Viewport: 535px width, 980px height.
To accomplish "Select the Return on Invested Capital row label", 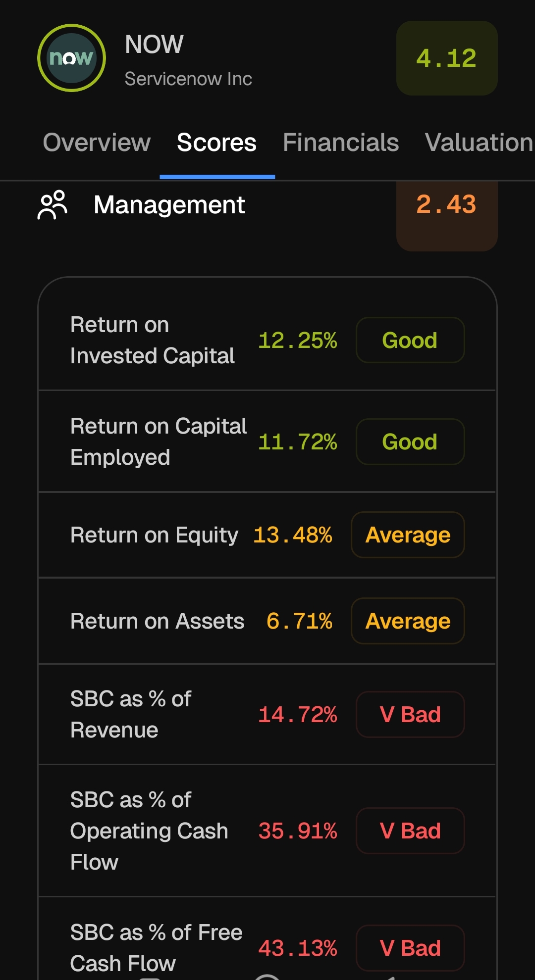I will [153, 340].
